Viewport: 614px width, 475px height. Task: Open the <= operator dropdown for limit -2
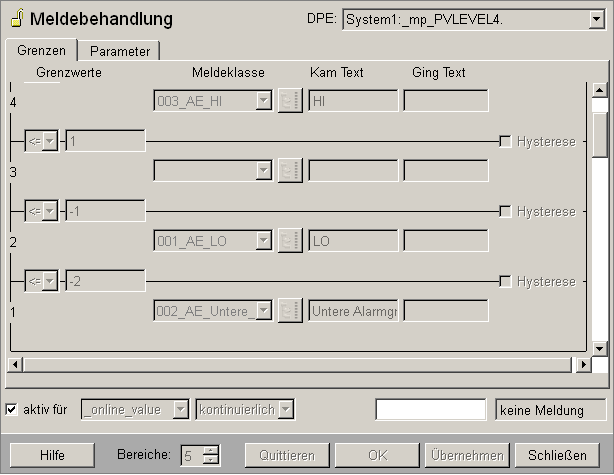[x=50, y=281]
